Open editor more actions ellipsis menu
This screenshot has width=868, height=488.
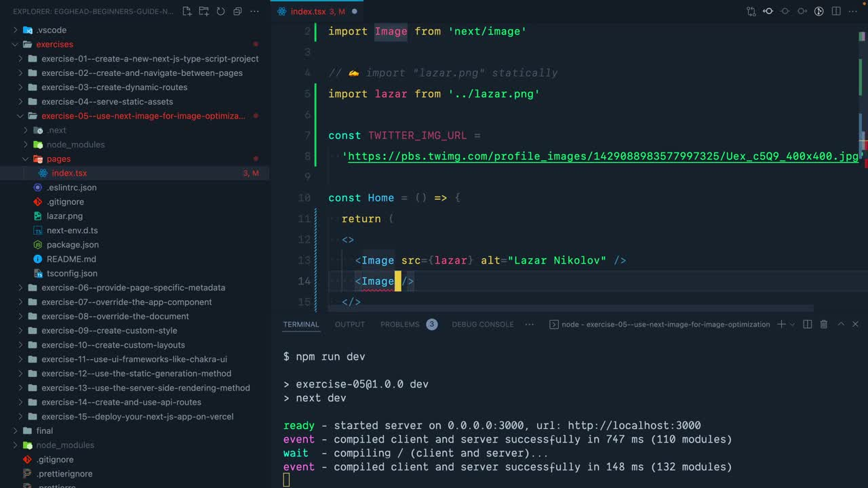853,12
